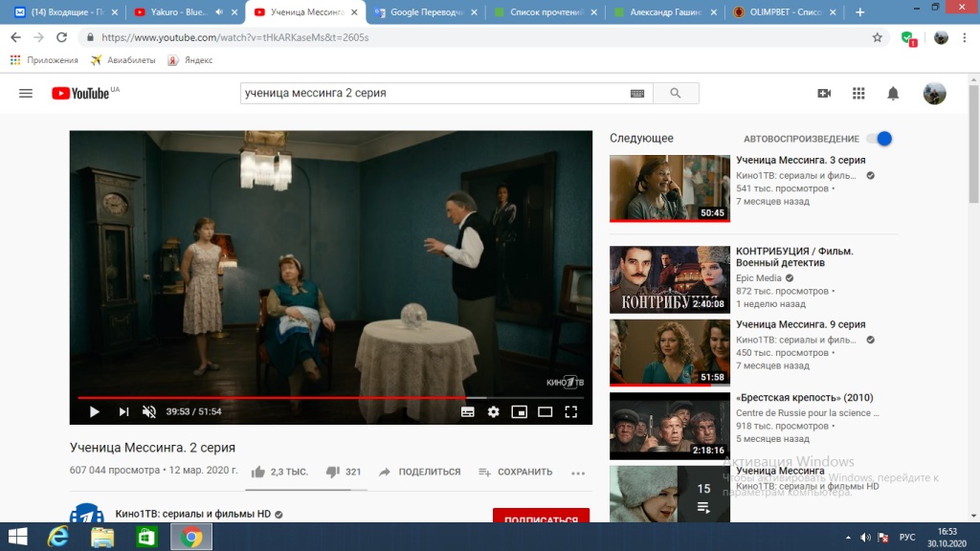Open the Windows Start menu
Image resolution: width=980 pixels, height=551 pixels.
click(18, 537)
